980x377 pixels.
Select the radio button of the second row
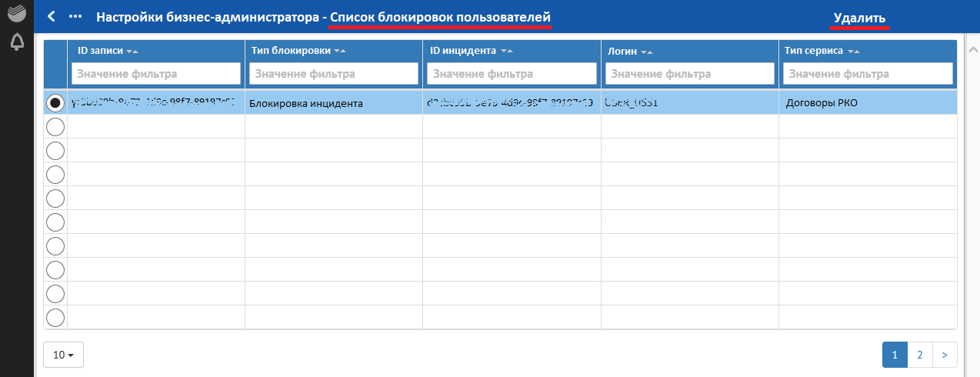tap(55, 126)
